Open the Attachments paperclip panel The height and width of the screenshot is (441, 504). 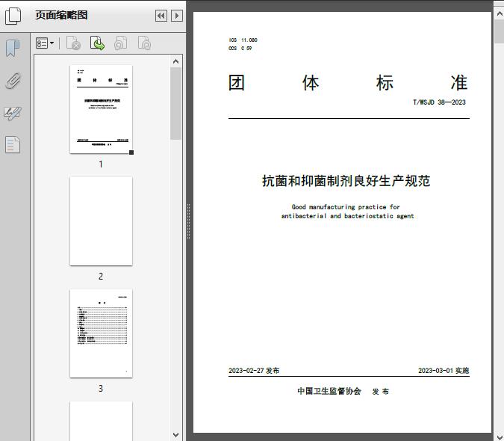point(13,81)
